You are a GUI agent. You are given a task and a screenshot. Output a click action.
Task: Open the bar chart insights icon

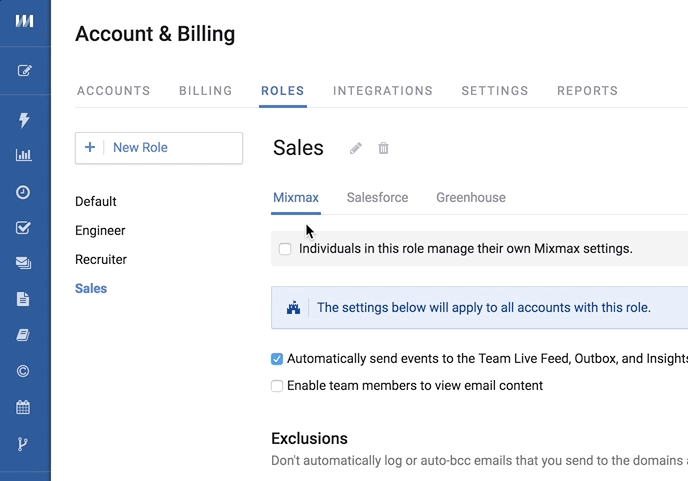click(24, 155)
